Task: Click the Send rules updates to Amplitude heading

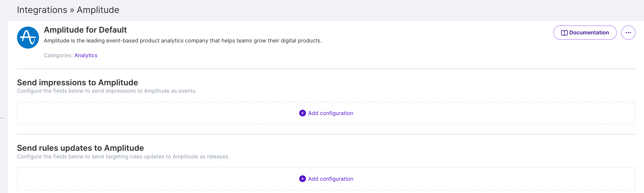Action: click(x=80, y=148)
